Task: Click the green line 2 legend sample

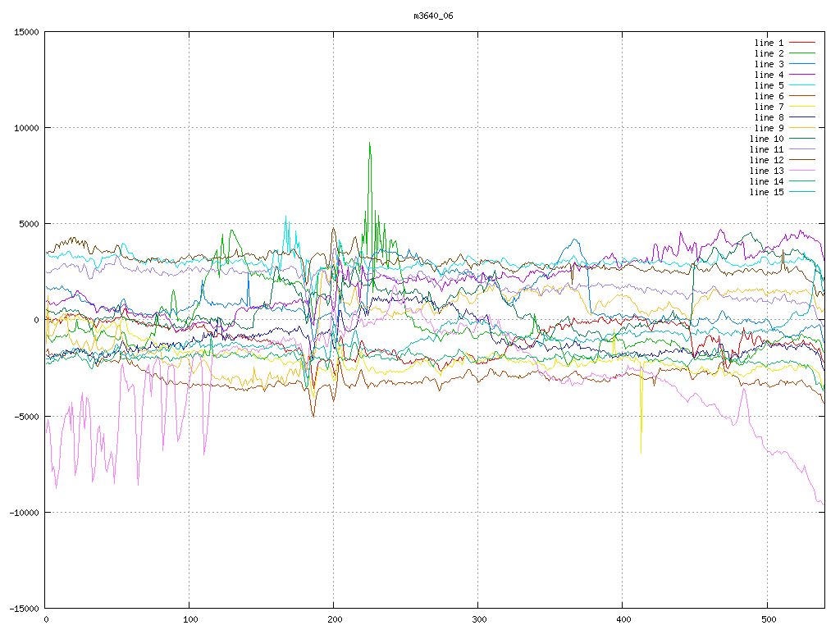Action: click(802, 53)
